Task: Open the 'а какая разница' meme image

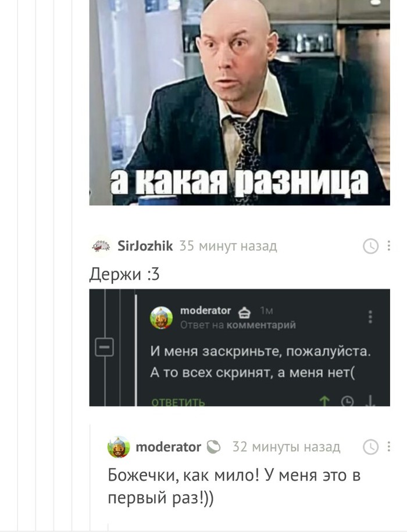Action: click(x=240, y=102)
